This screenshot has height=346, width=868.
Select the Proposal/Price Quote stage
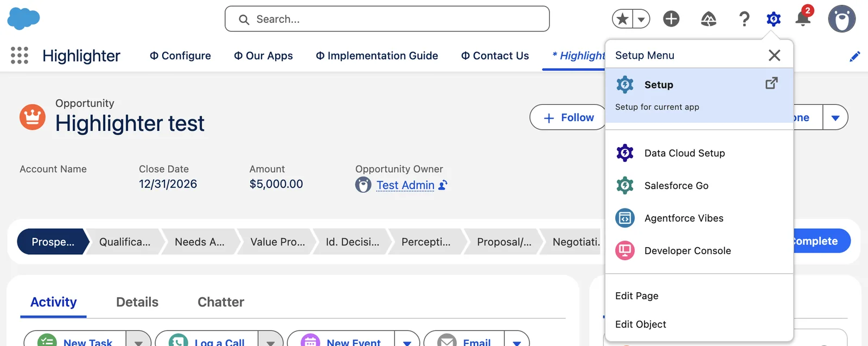point(504,242)
